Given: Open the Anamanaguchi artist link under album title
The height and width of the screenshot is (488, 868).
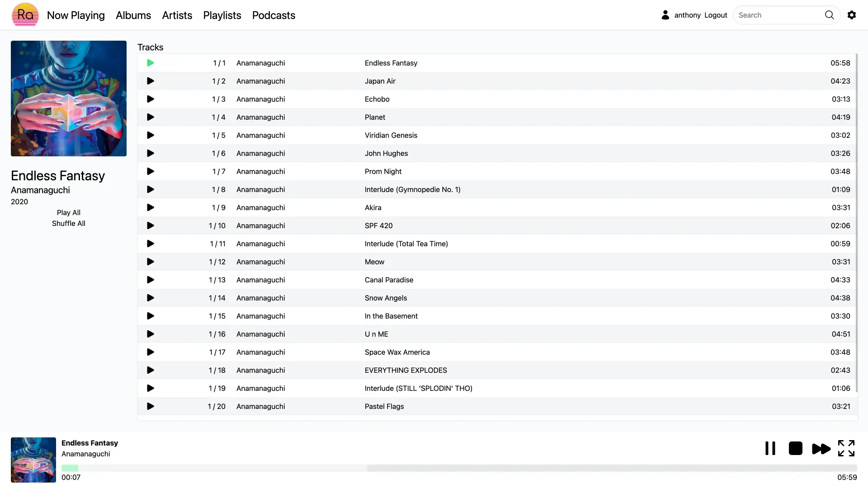Looking at the screenshot, I should [41, 190].
